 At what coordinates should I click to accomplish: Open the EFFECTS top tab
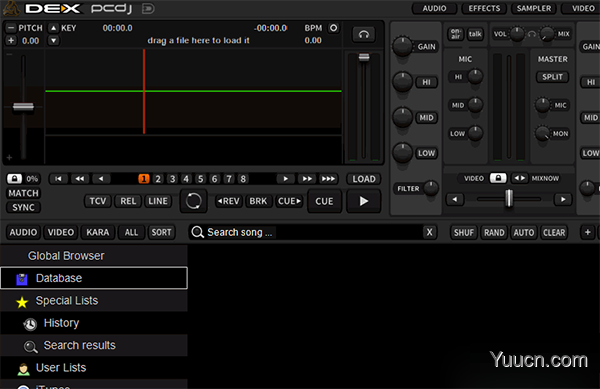484,8
